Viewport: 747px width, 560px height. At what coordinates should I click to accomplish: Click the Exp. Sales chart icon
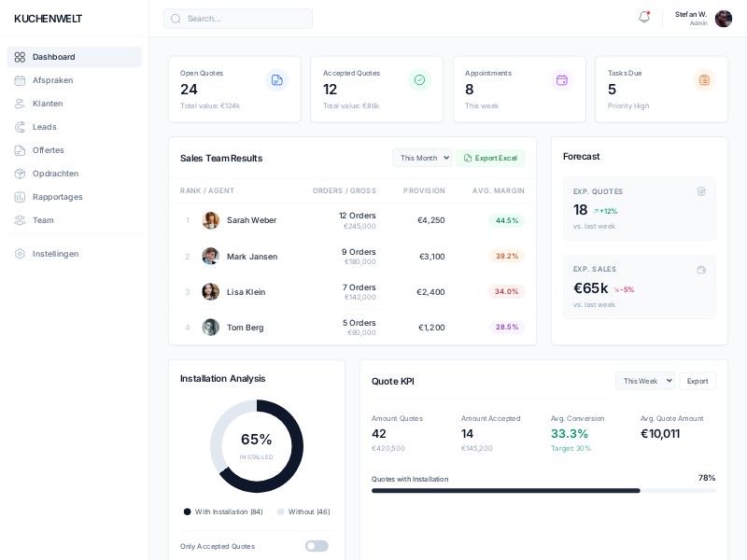[701, 270]
